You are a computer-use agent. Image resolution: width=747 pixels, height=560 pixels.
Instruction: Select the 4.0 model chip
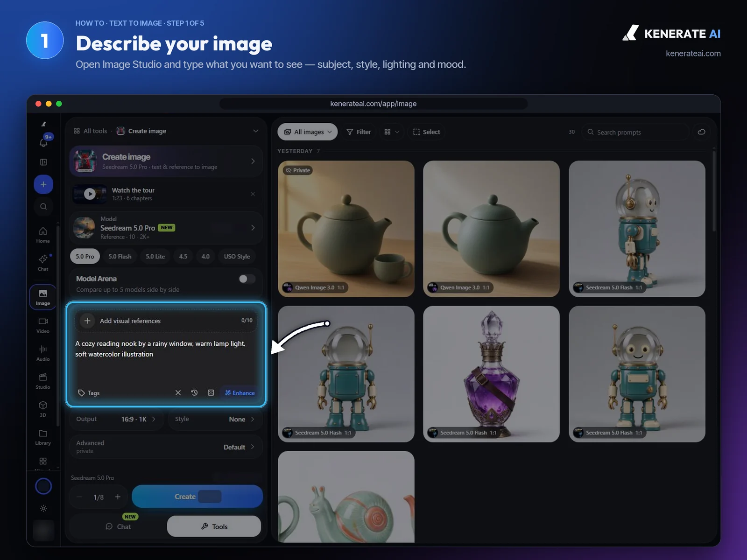[x=205, y=256]
